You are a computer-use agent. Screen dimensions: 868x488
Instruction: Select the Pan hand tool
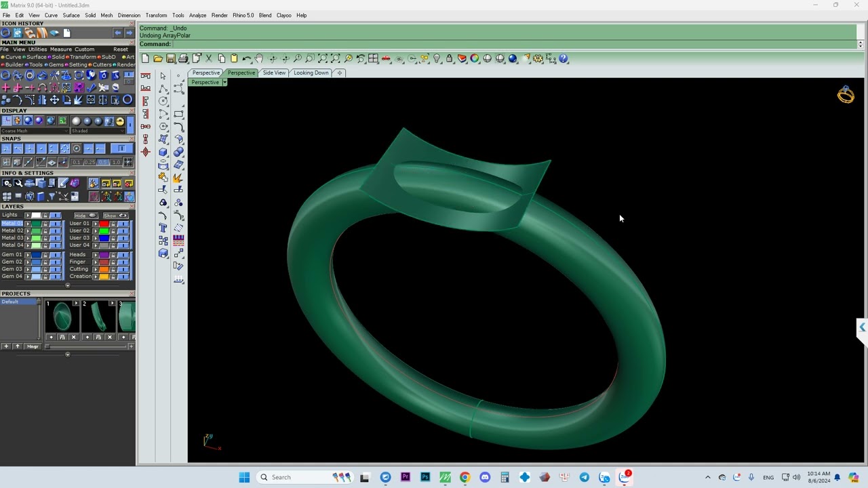[258, 59]
